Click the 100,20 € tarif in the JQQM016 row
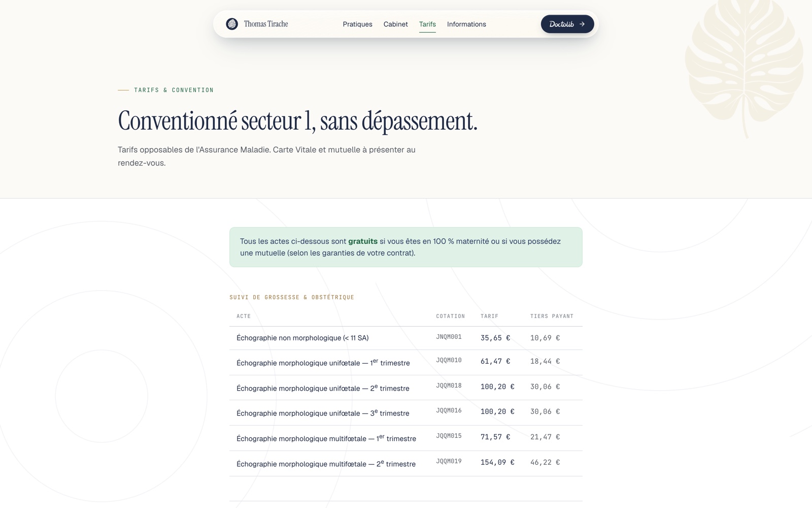The image size is (812, 508). point(497,411)
